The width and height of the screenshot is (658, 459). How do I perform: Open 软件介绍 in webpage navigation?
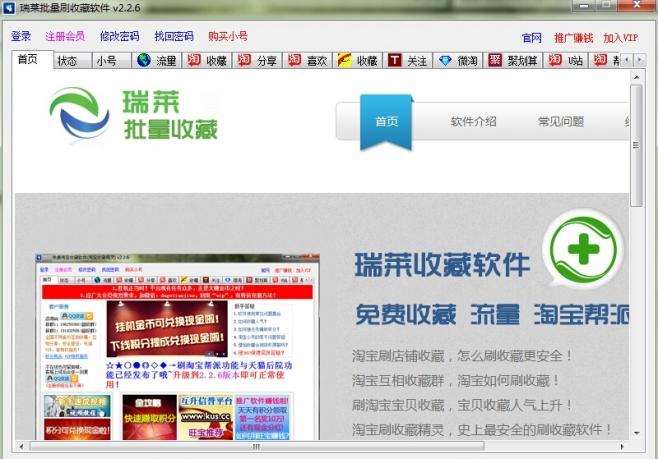pyautogui.click(x=474, y=122)
